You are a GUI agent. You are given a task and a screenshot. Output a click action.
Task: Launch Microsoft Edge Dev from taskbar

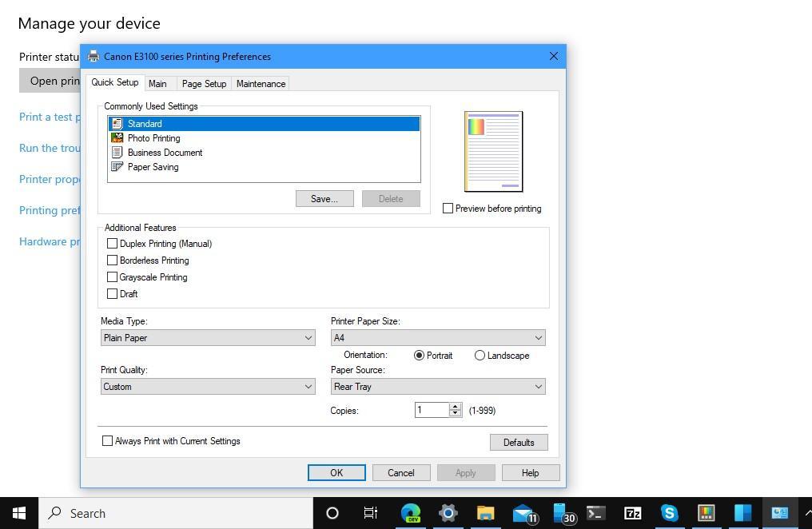pyautogui.click(x=411, y=513)
